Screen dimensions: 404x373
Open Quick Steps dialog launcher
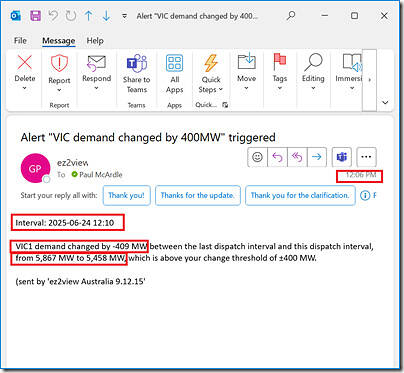pos(225,105)
